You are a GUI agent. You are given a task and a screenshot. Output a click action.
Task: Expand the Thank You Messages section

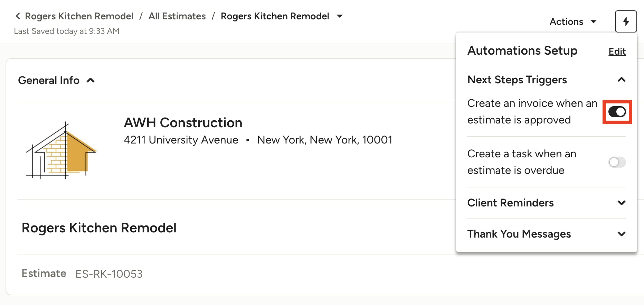click(x=621, y=234)
